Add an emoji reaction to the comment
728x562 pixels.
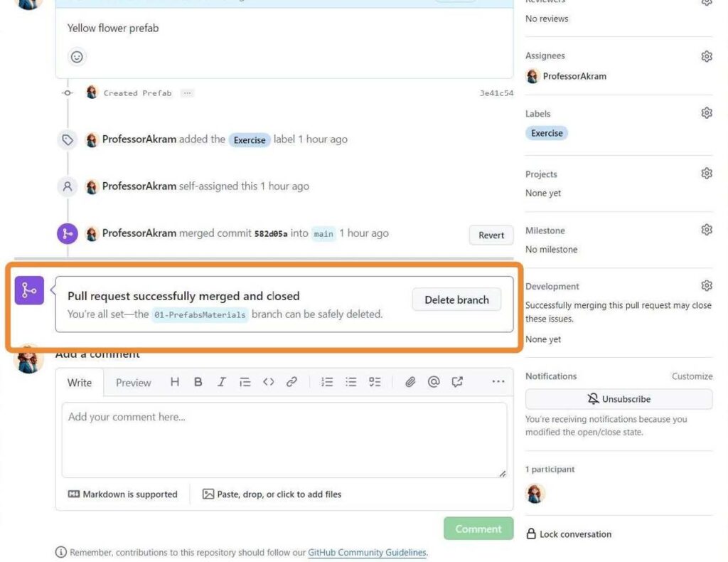click(x=77, y=57)
